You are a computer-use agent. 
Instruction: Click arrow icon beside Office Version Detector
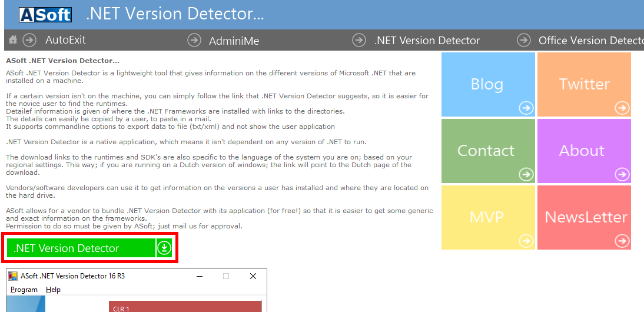point(524,40)
